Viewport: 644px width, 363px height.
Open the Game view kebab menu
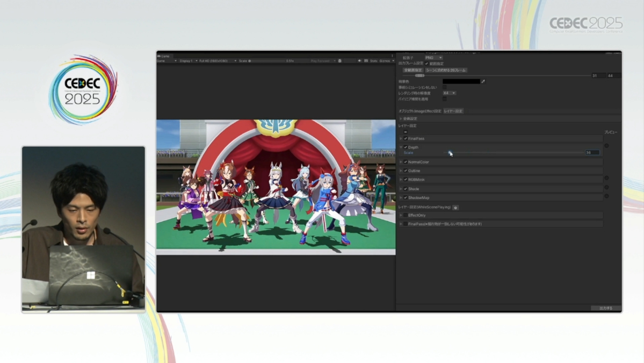(392, 56)
